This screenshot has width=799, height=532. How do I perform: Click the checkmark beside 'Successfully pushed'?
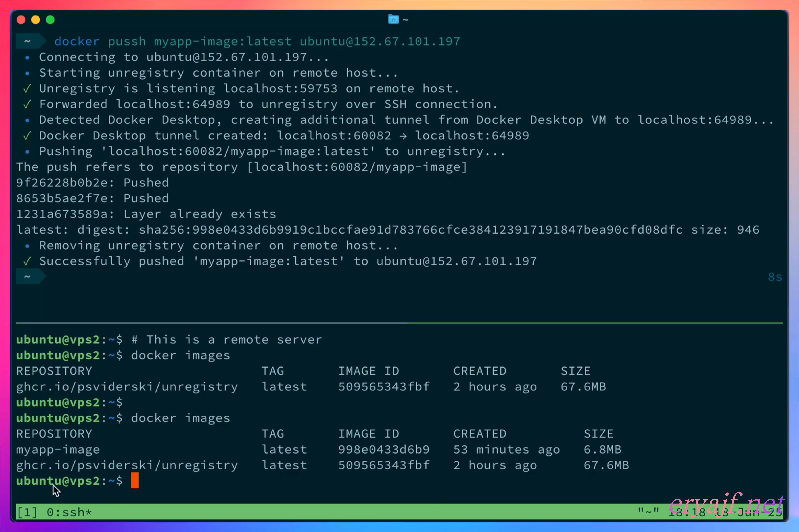point(27,261)
